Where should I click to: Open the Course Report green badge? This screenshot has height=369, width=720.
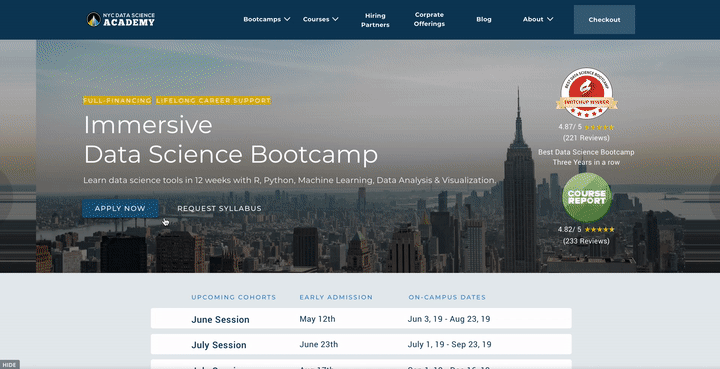click(586, 197)
